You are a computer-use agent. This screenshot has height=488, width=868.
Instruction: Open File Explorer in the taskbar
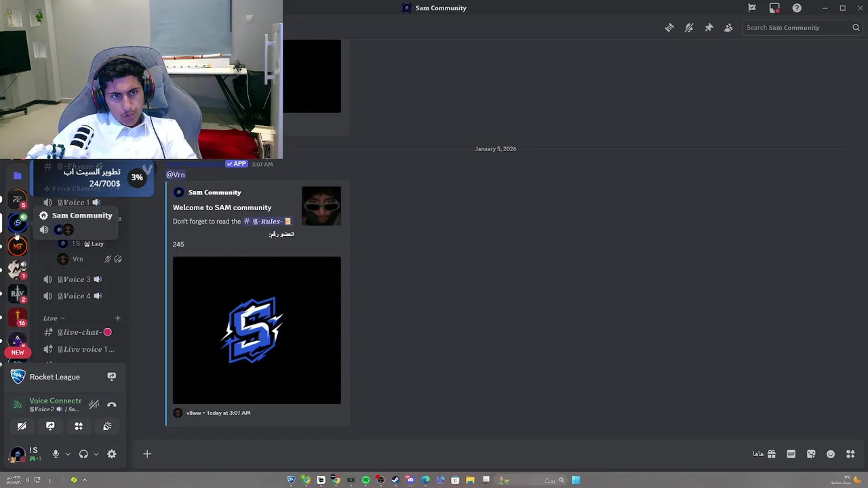(470, 480)
